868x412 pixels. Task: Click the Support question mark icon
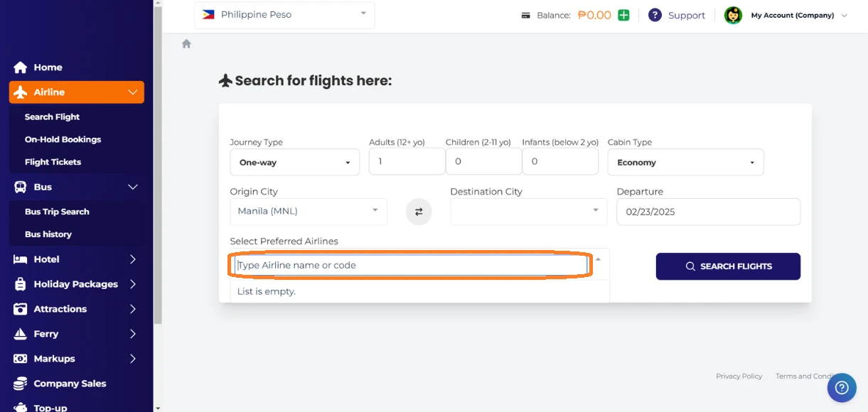pyautogui.click(x=655, y=15)
